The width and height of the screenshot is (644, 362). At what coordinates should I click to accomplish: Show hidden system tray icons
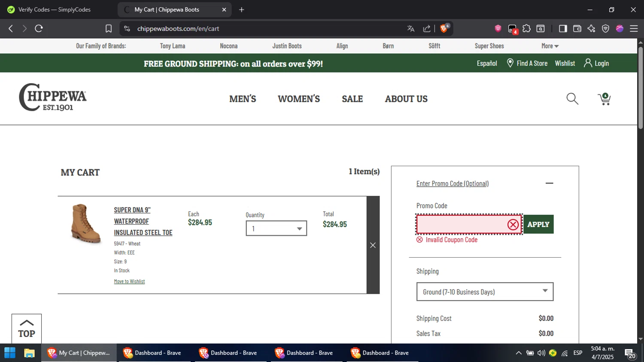click(x=519, y=353)
